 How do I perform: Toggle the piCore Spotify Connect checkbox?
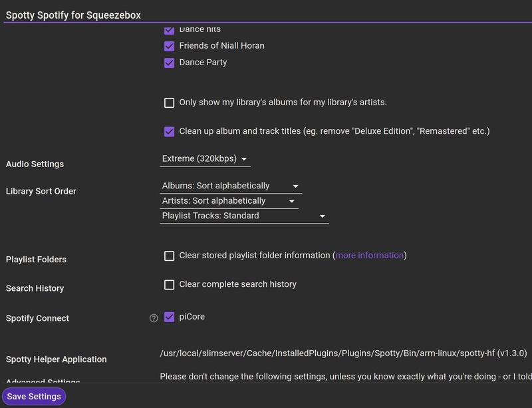click(169, 317)
